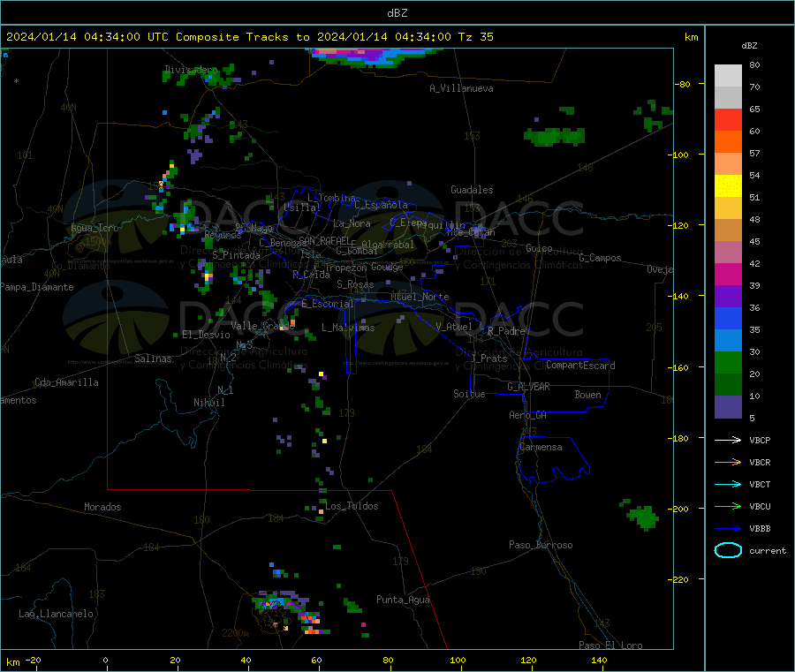Image resolution: width=795 pixels, height=672 pixels.
Task: Click the R_Padre map label
Action: coord(506,331)
